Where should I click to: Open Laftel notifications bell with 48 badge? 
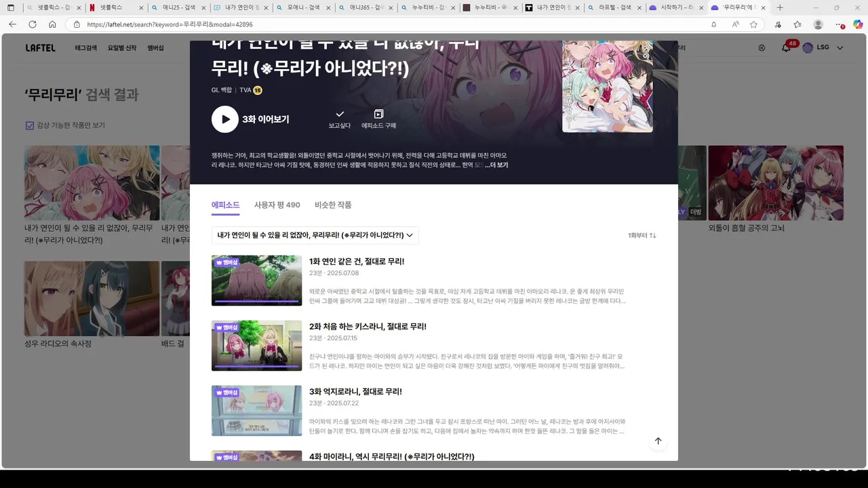(x=786, y=47)
